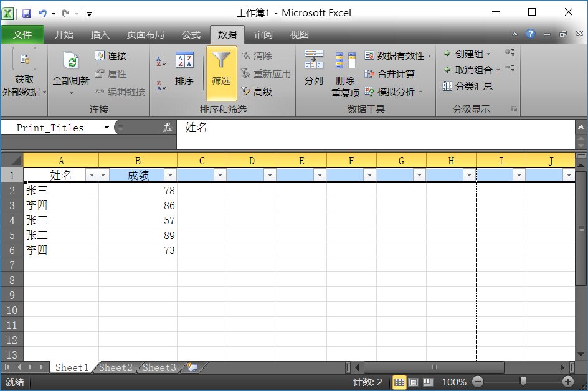Switch to Sheet2
Viewport: 588px width, 391px height.
tap(115, 367)
